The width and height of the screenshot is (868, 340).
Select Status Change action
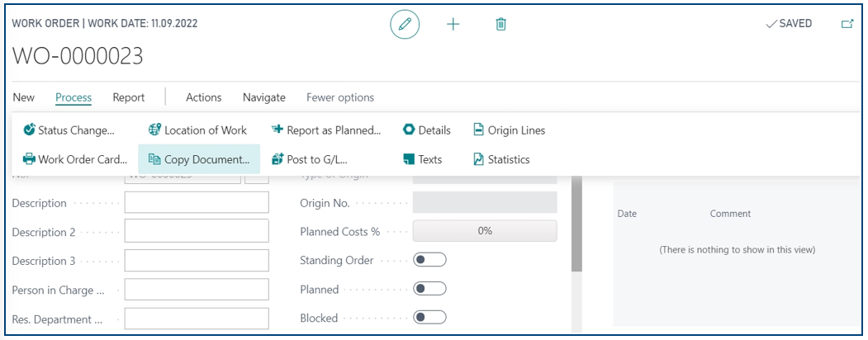69,130
